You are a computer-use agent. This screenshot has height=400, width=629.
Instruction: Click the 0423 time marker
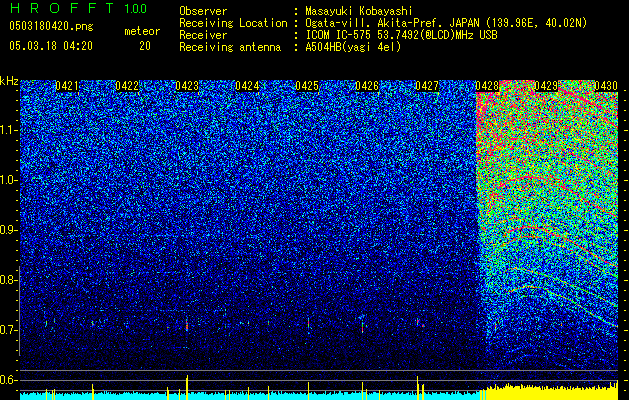click(187, 86)
